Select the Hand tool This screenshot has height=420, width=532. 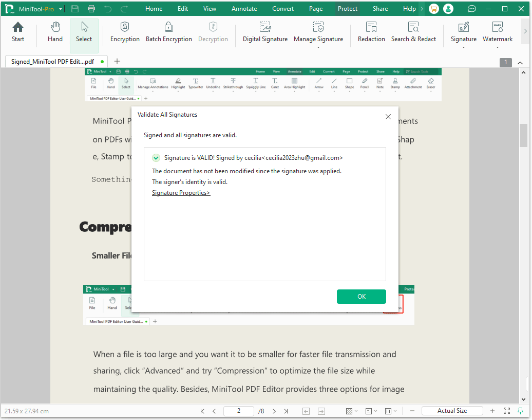54,33
